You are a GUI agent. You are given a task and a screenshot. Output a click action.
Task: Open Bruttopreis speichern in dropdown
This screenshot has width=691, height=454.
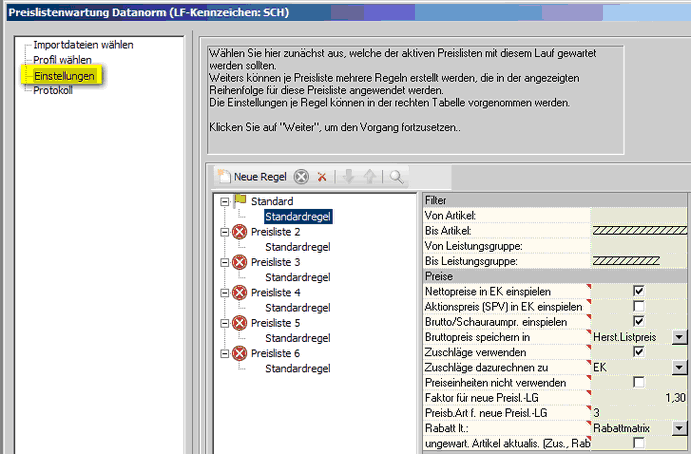pos(680,337)
